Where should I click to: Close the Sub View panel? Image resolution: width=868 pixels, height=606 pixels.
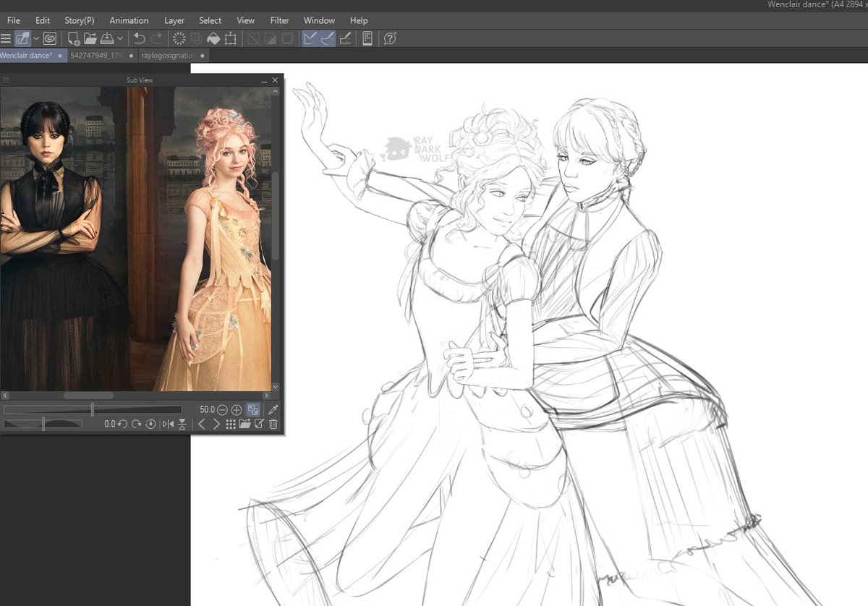point(275,80)
